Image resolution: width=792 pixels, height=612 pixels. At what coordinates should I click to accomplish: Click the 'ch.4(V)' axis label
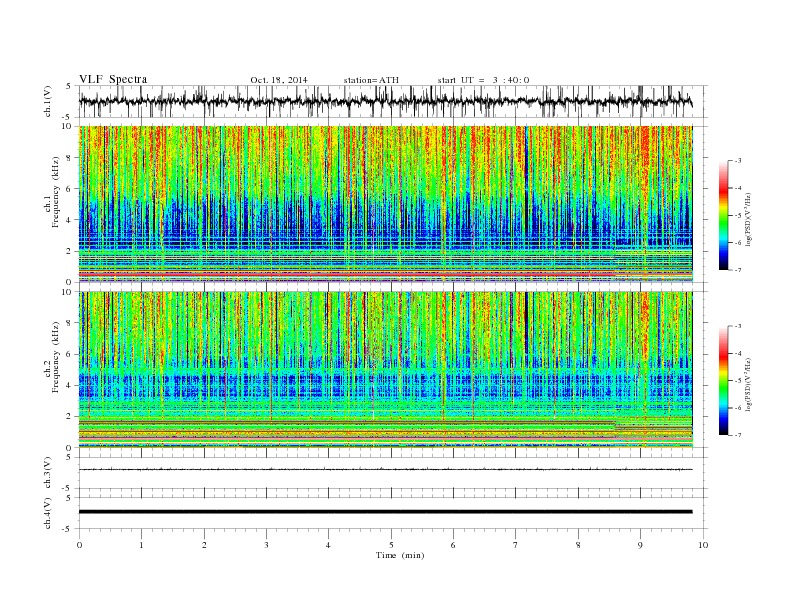48,513
